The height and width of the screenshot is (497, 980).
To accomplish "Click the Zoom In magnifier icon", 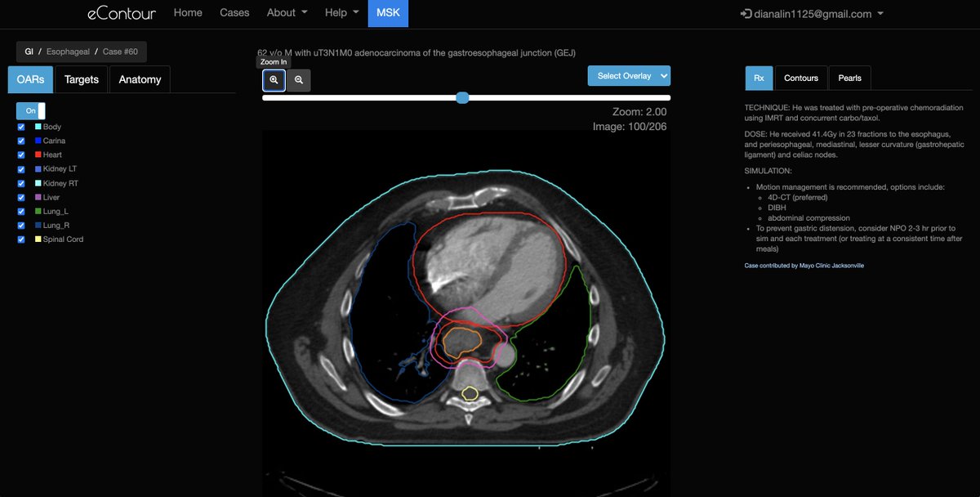I will 274,79.
